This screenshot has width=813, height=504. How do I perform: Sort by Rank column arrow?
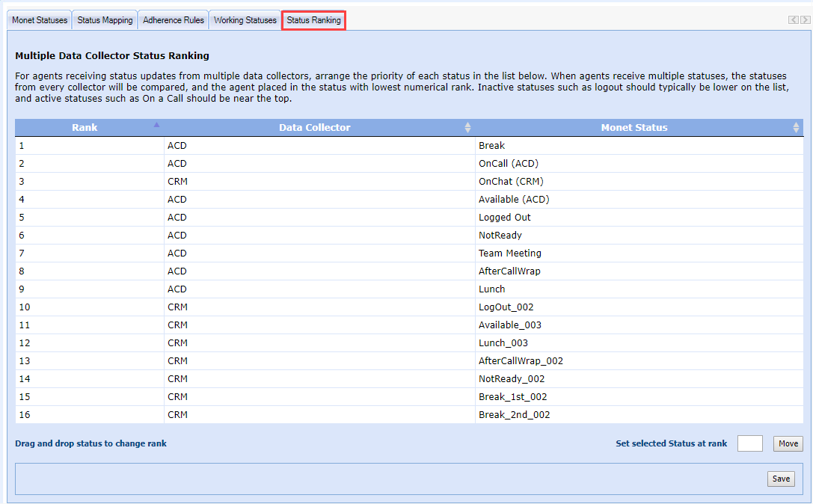[156, 126]
